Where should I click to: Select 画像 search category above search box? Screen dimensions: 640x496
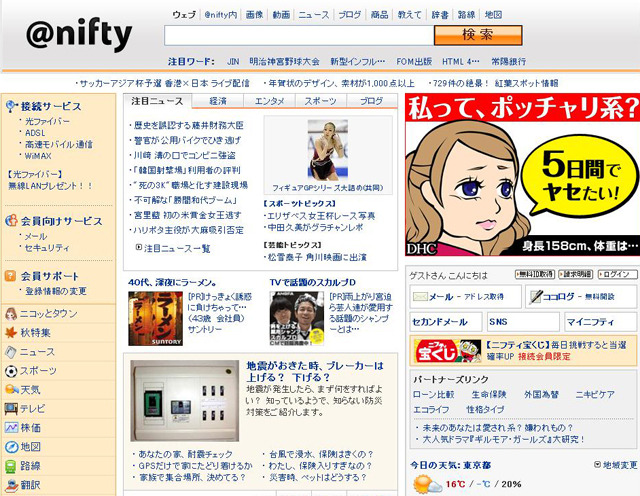pos(254,16)
